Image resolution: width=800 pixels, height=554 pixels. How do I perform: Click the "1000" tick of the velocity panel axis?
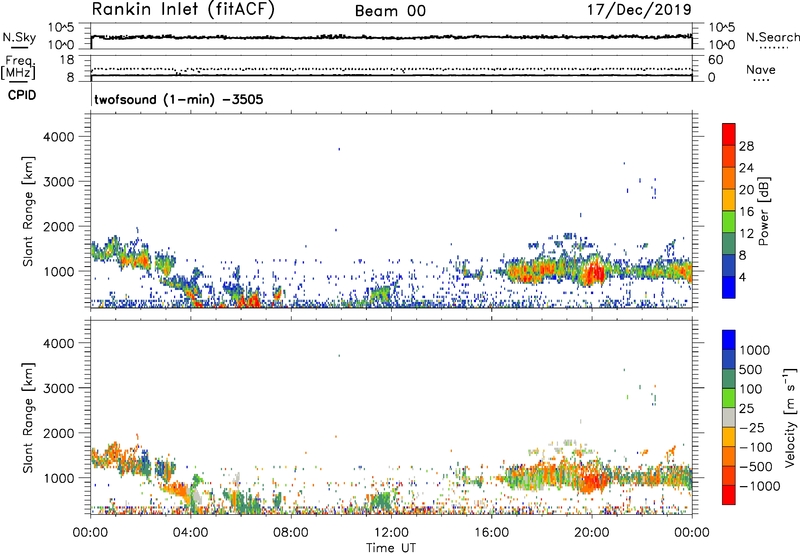tap(59, 477)
